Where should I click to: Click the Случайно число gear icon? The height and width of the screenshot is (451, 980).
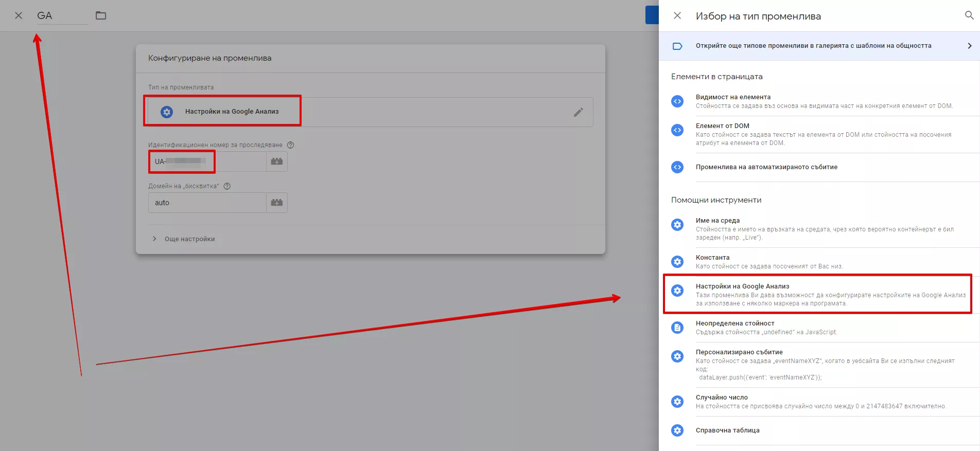[677, 402]
